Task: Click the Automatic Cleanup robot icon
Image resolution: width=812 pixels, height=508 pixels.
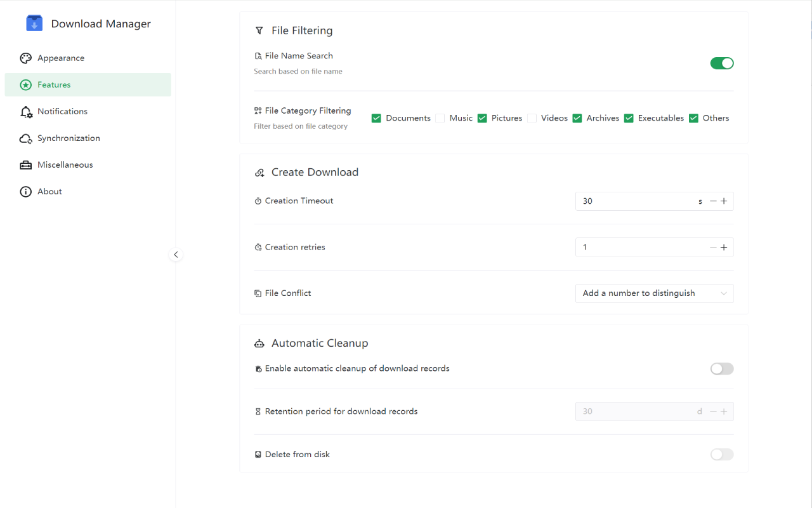Action: click(x=259, y=344)
